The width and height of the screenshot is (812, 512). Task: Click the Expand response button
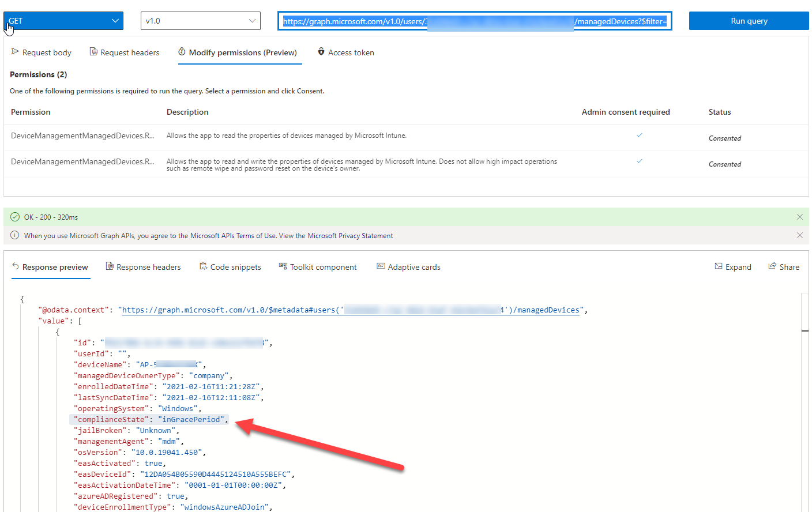pyautogui.click(x=733, y=267)
